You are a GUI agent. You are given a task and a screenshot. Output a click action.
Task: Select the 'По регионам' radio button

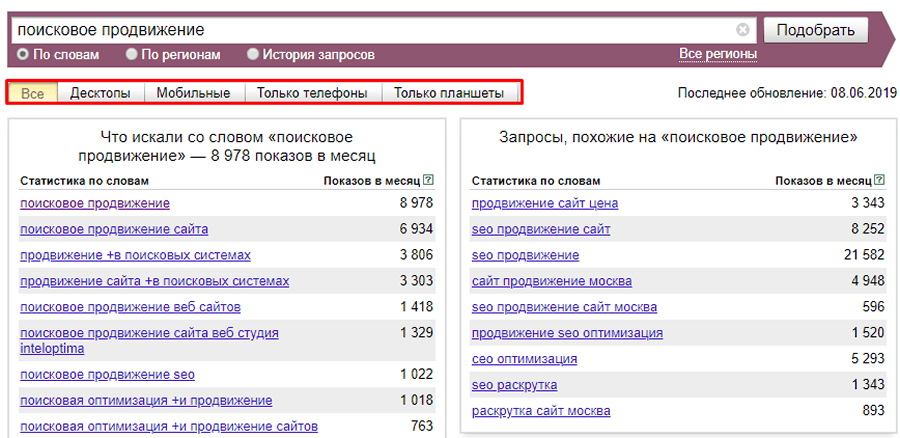pyautogui.click(x=132, y=54)
